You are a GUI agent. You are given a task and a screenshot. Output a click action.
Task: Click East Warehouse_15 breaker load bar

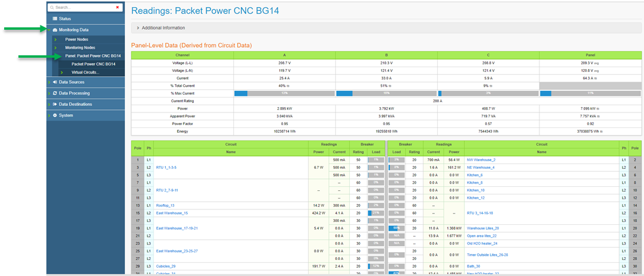pos(376,213)
